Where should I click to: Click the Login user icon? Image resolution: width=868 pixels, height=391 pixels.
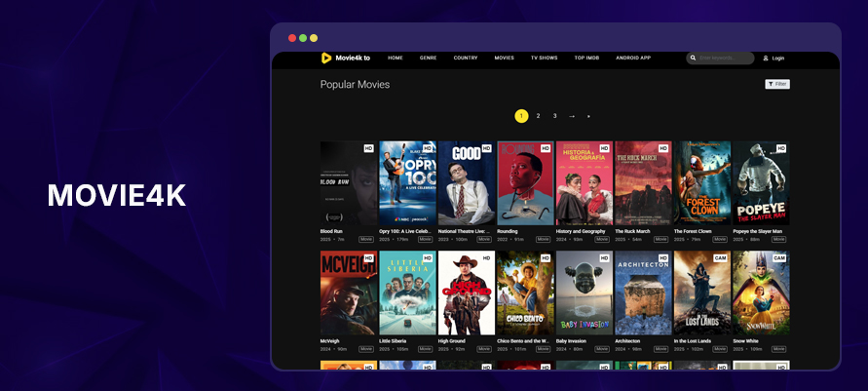[766, 59]
